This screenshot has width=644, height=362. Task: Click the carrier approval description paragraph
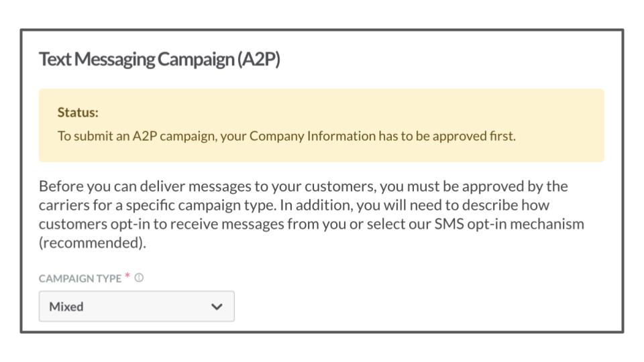coord(311,215)
